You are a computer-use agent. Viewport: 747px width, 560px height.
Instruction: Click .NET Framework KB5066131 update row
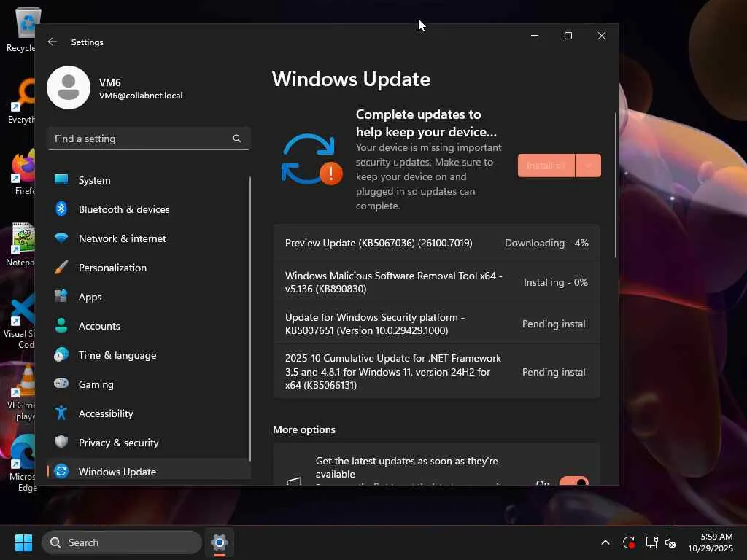(x=436, y=371)
